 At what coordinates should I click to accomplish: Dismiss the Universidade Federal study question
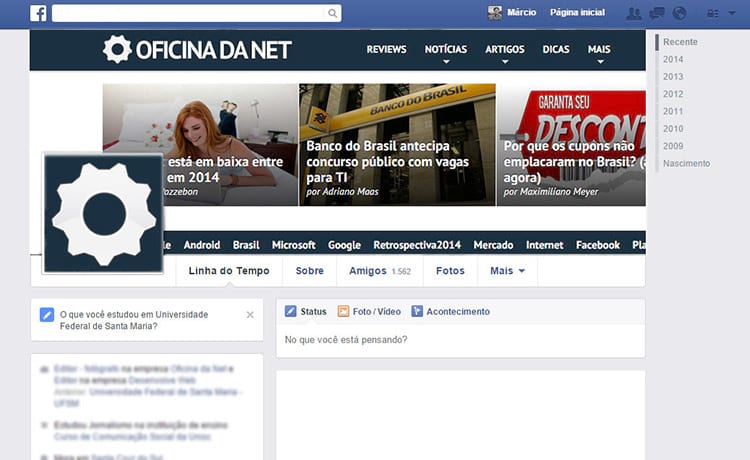[250, 315]
